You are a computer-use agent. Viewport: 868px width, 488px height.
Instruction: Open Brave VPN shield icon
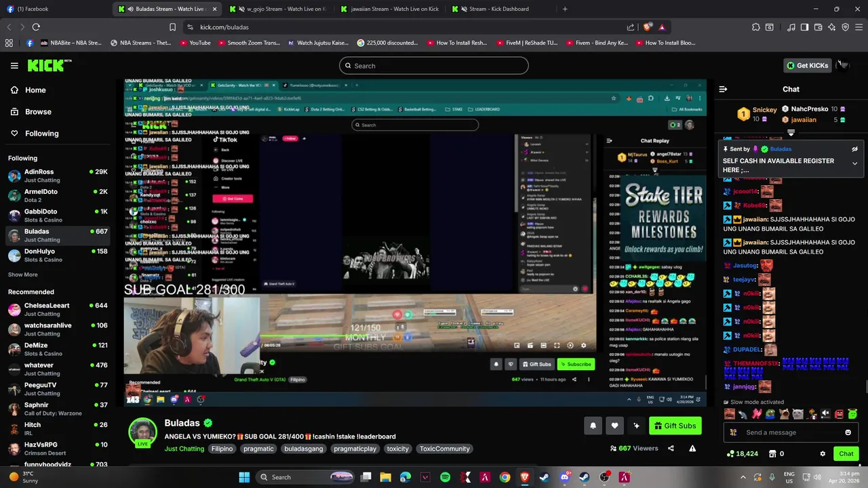[x=845, y=27]
